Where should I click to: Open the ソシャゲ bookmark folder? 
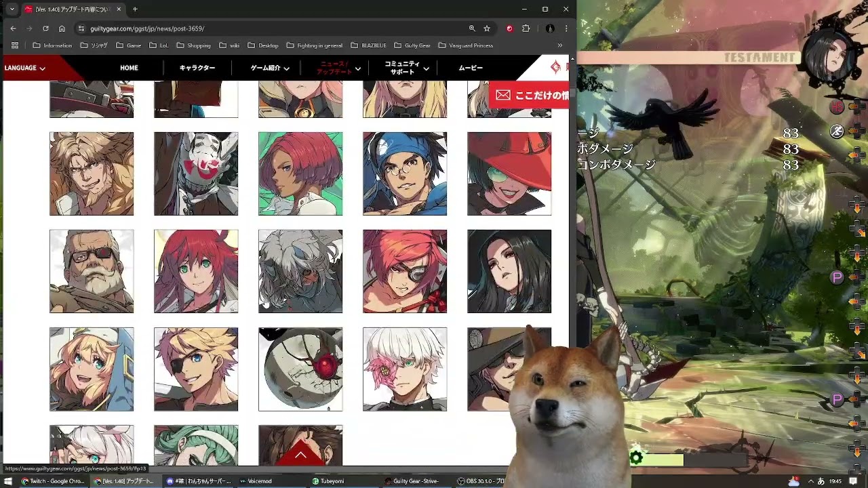click(94, 45)
